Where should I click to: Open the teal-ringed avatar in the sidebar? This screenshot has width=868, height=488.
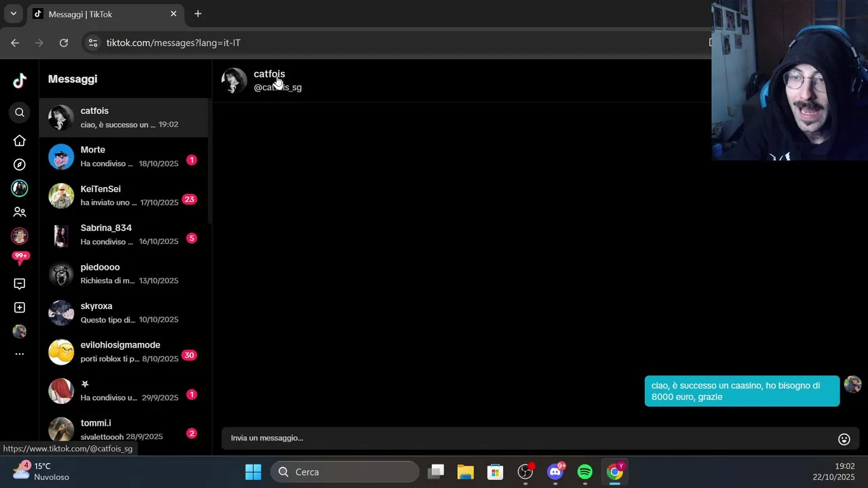point(20,188)
